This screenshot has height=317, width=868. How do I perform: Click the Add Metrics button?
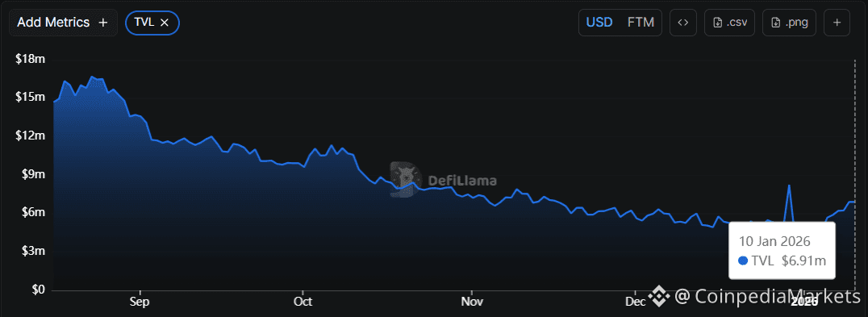pos(63,23)
